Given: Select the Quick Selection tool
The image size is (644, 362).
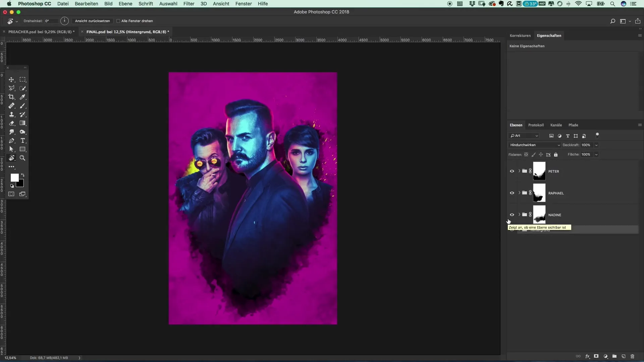Looking at the screenshot, I should click(22, 88).
